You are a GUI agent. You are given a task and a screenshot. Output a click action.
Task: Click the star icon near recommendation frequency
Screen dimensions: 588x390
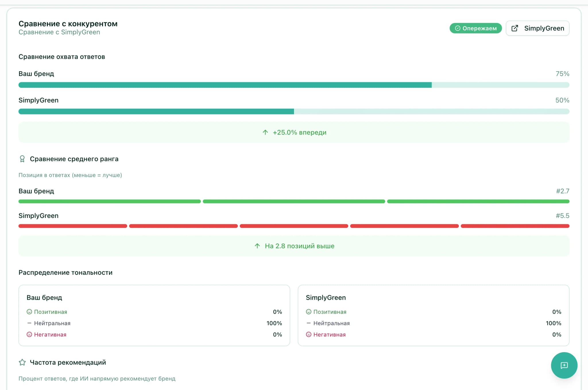coord(22,362)
